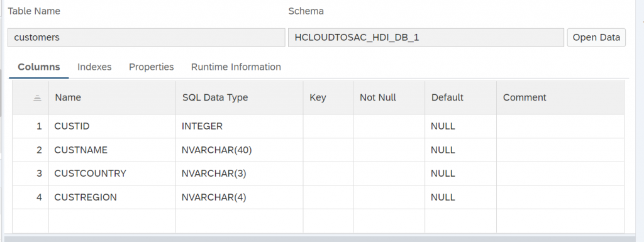The height and width of the screenshot is (242, 644).
Task: Click the horizontal scrollbar below the table
Action: click(320, 239)
